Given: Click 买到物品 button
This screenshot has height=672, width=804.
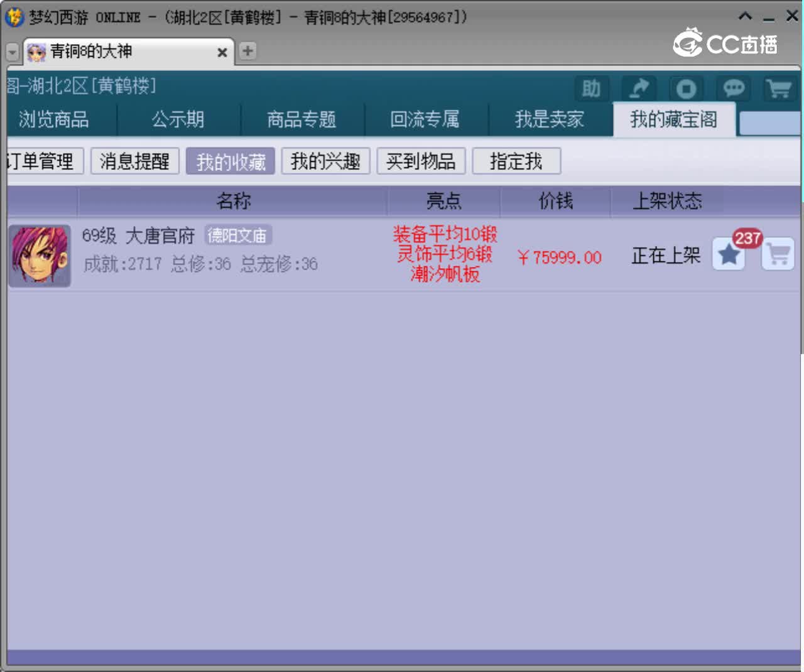Looking at the screenshot, I should (x=421, y=161).
